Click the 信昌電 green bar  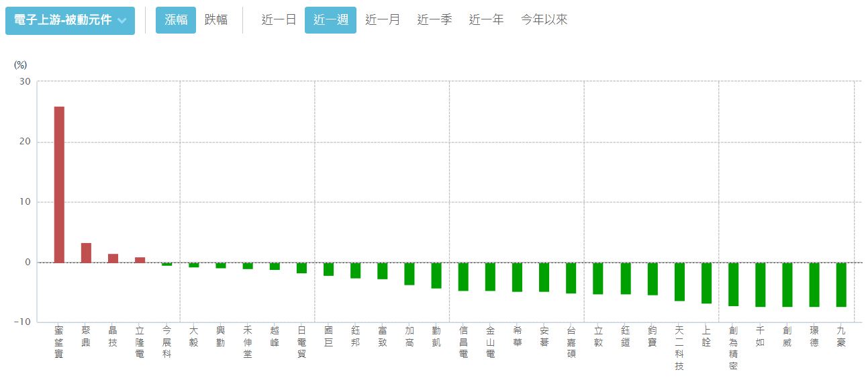click(x=463, y=277)
